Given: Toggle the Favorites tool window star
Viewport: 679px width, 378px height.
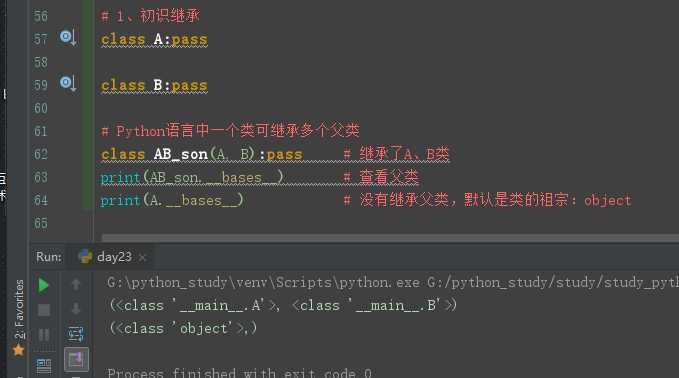Looking at the screenshot, I should (x=18, y=350).
